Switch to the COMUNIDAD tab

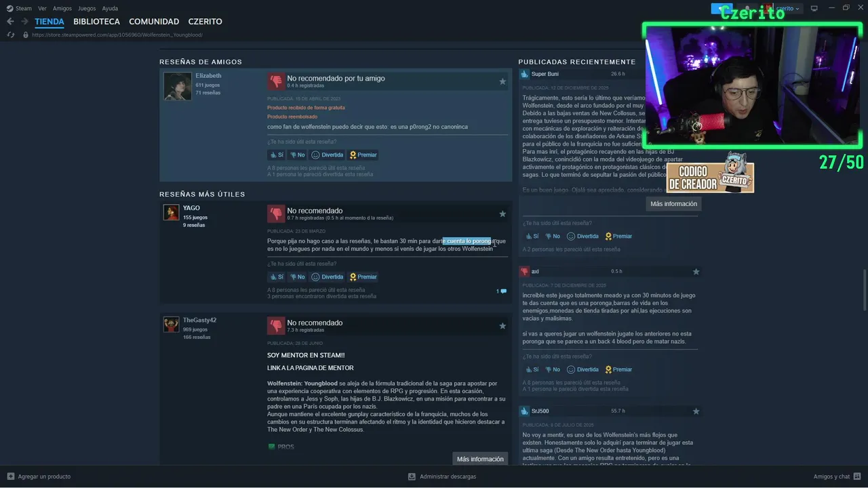click(x=154, y=22)
